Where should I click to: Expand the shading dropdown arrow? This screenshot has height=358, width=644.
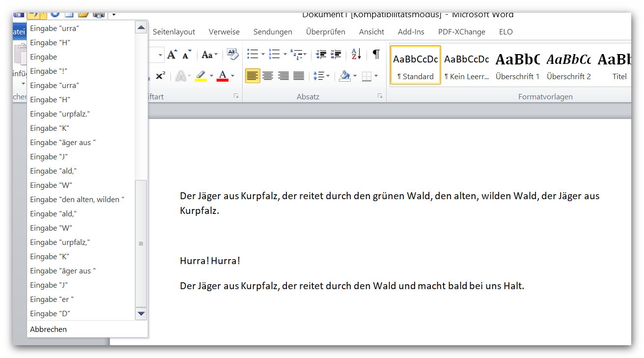point(355,76)
